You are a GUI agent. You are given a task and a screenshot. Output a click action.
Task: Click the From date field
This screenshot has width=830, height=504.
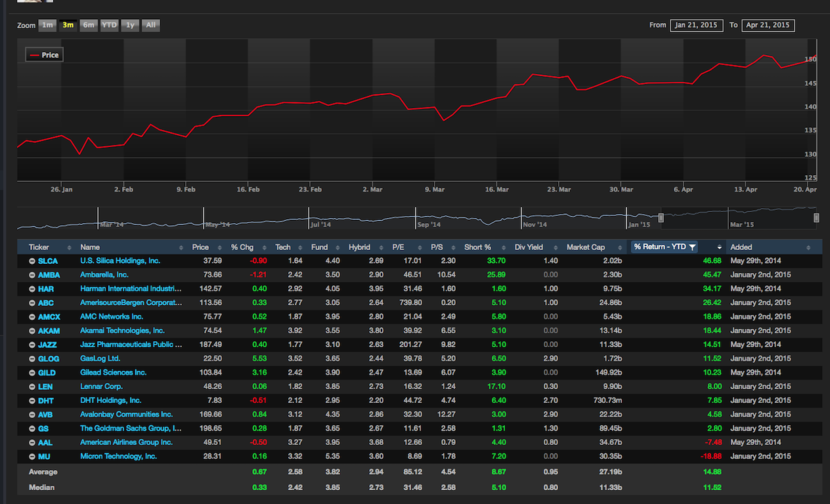697,26
